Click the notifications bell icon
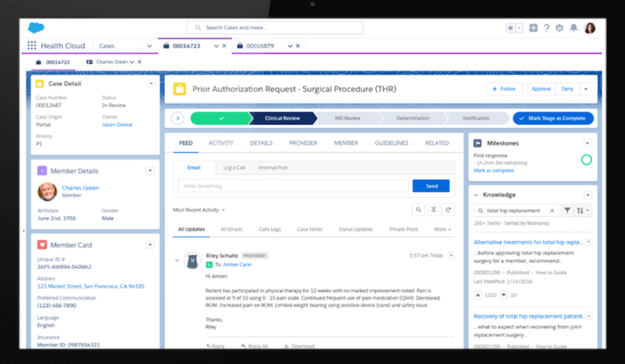The width and height of the screenshot is (625, 364). [573, 28]
